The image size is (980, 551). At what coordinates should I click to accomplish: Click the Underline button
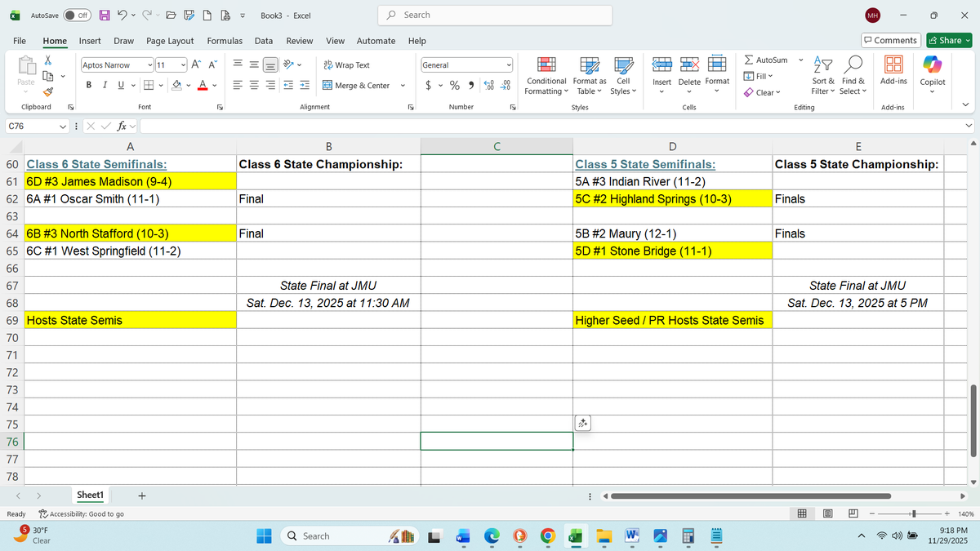122,85
